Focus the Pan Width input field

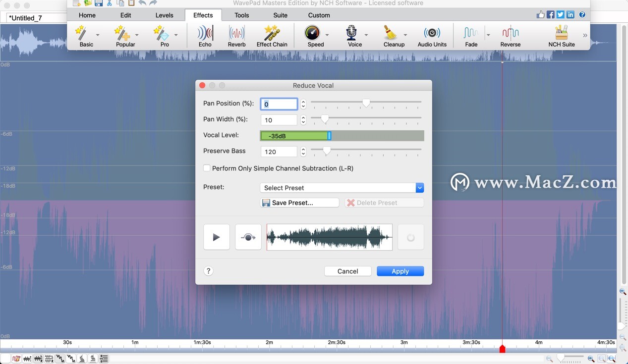[279, 120]
